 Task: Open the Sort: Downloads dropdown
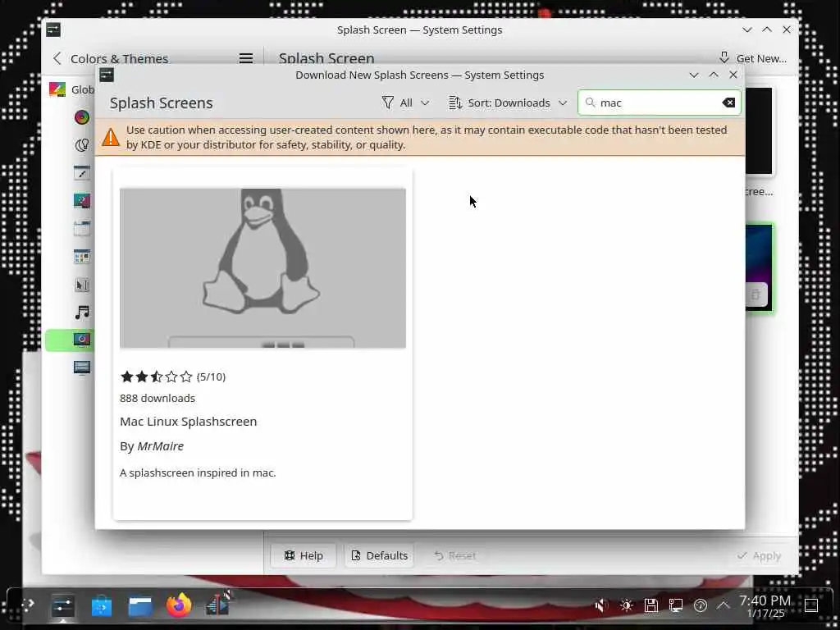[x=508, y=103]
